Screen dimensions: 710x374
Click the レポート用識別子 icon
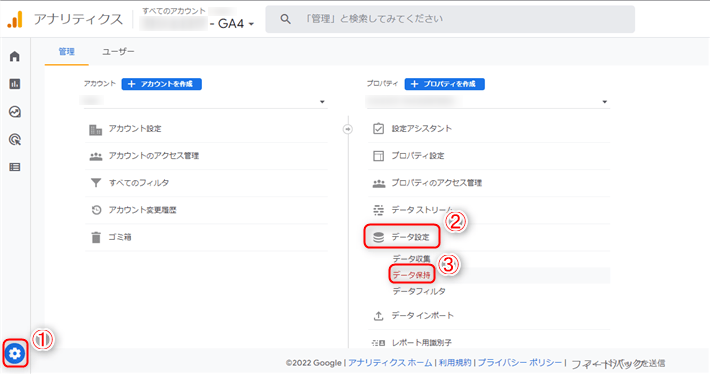(x=379, y=343)
